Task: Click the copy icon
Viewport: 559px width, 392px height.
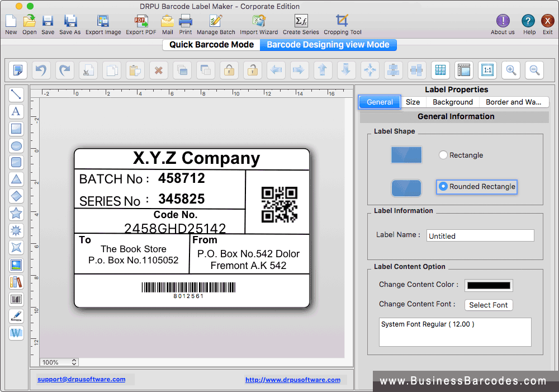Action: (x=112, y=70)
